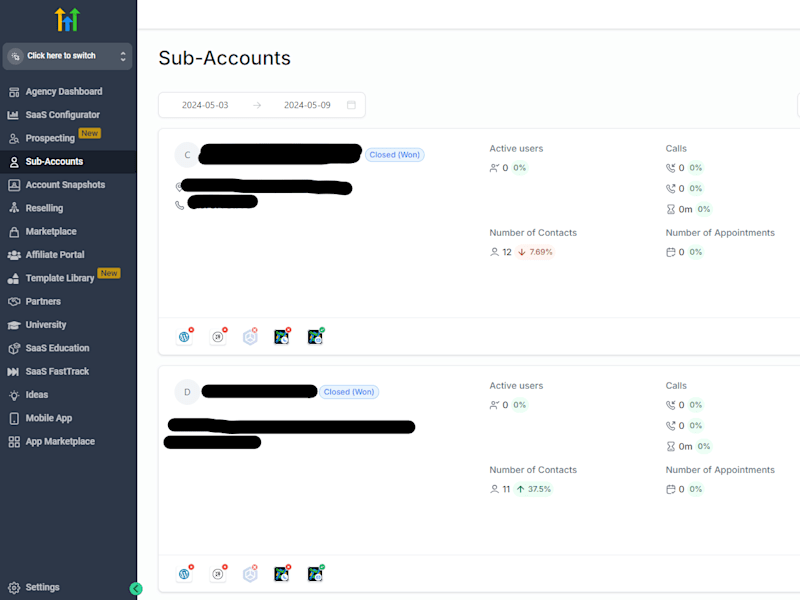The image size is (800, 600).
Task: Click the HighLevel logo at top of sidebar
Action: 67,20
